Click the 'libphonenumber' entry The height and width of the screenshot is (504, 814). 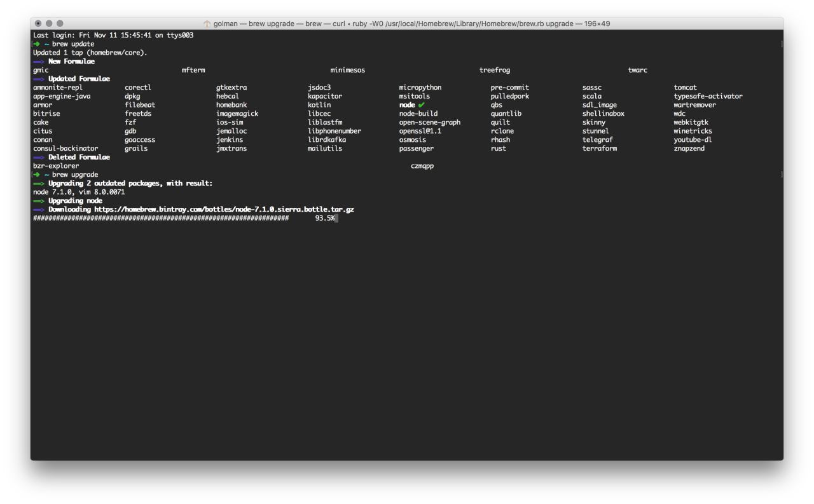[335, 131]
